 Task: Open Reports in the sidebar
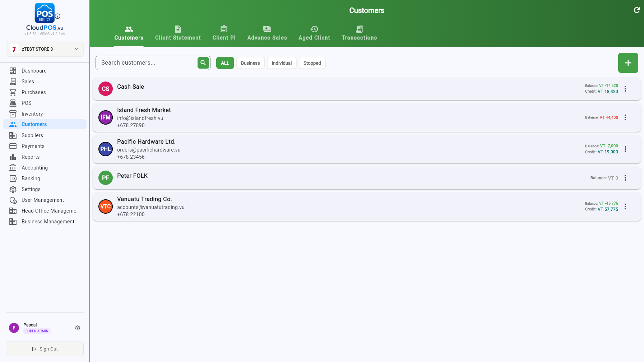click(45, 157)
